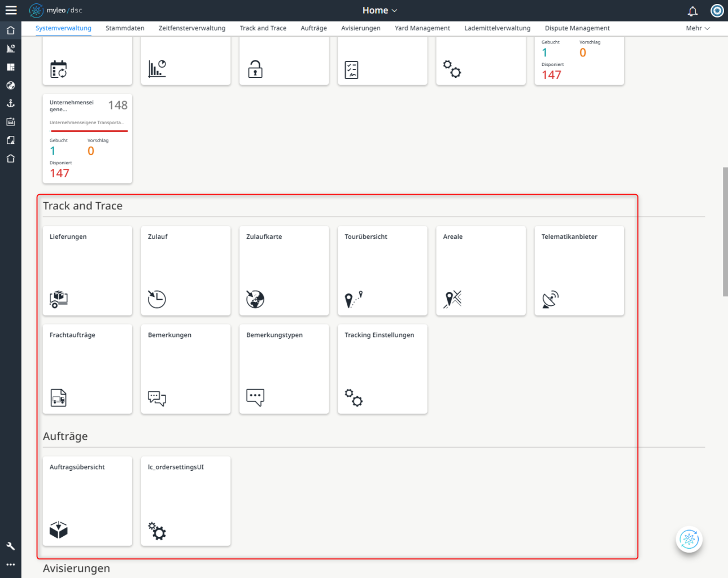Click the myleo/dsc logo
The height and width of the screenshot is (578, 728).
pos(56,10)
